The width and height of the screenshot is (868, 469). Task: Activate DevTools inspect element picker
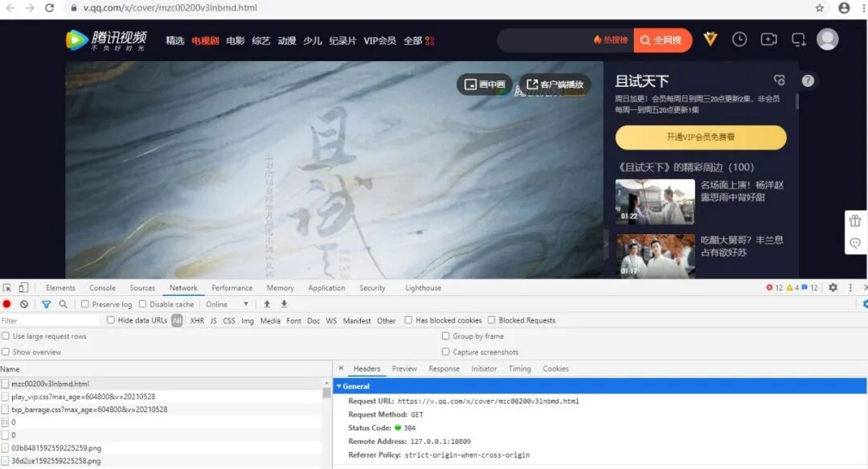[x=7, y=288]
